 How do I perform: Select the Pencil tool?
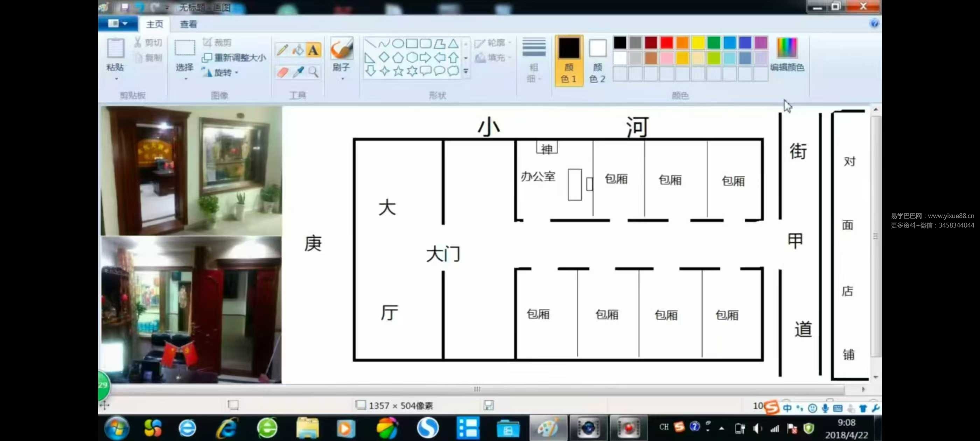click(x=282, y=50)
